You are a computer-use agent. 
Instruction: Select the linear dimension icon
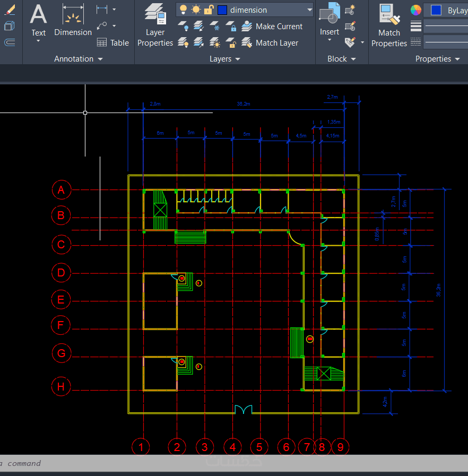[x=102, y=10]
